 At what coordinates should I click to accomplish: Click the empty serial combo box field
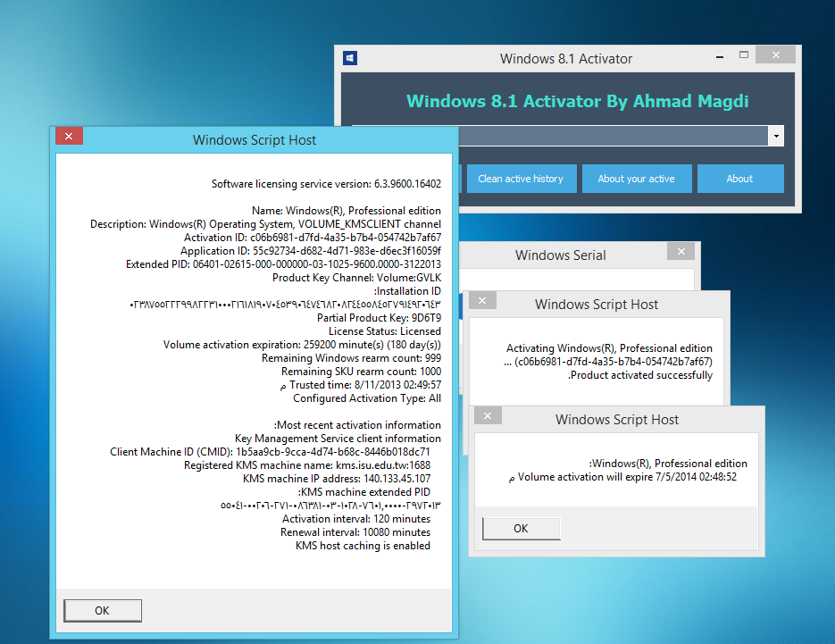coord(616,136)
